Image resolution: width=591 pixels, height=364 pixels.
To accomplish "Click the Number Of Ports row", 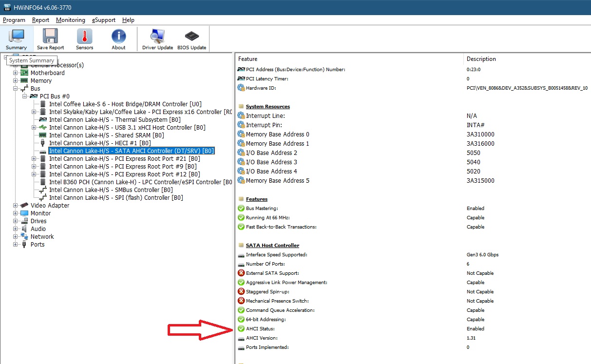I will (x=413, y=264).
